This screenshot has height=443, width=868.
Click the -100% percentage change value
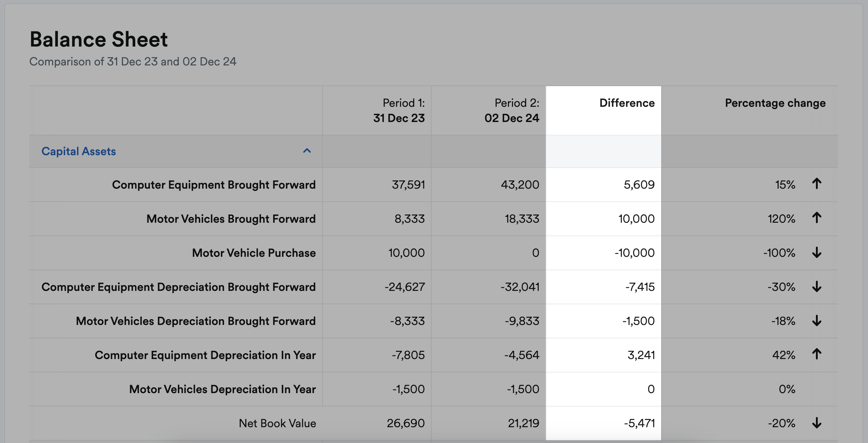point(779,253)
